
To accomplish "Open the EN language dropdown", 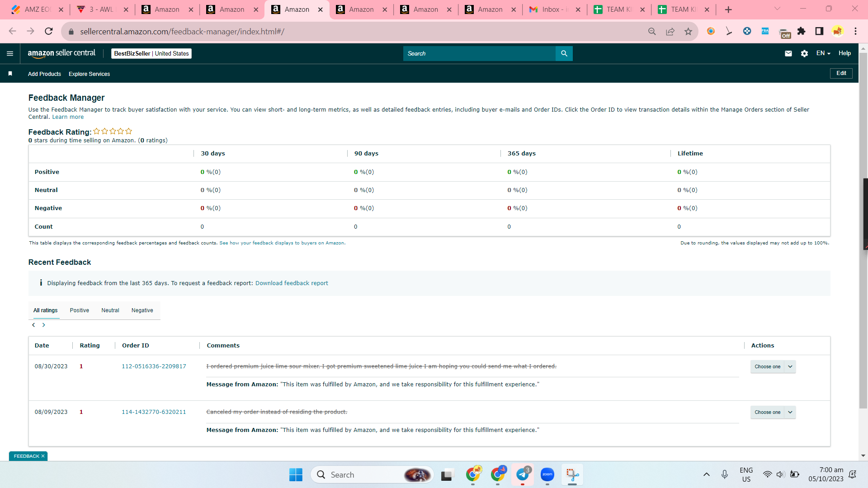I will pyautogui.click(x=823, y=53).
